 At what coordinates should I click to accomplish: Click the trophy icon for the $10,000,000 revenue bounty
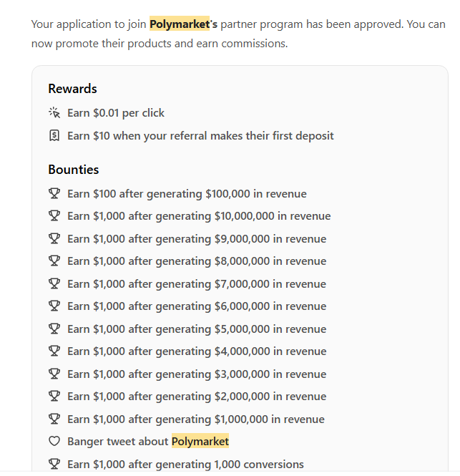[x=54, y=216]
